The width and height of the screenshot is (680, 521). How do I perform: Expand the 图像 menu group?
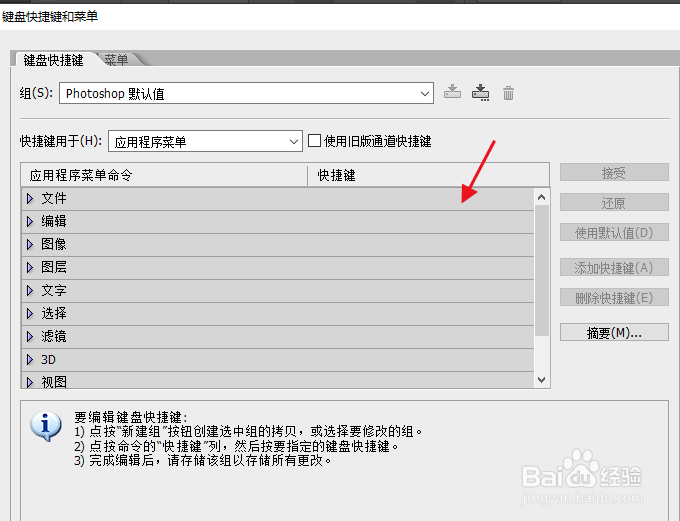[x=30, y=245]
